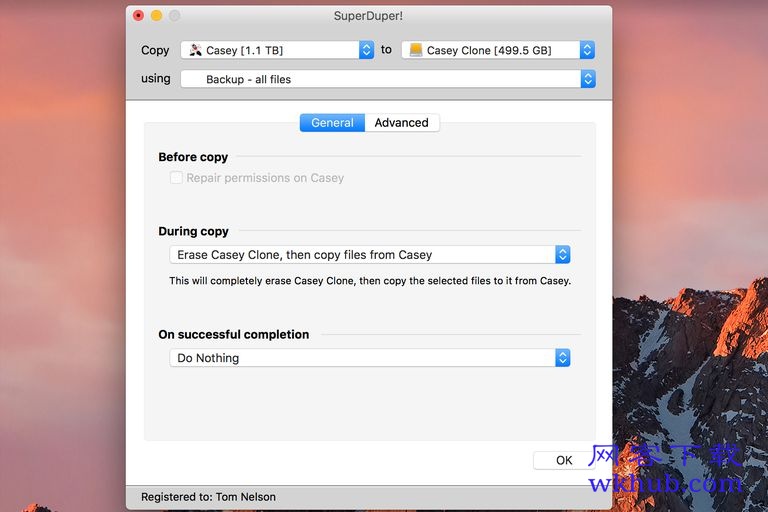Close the SuperDuper! window with red button
768x512 pixels.
click(139, 16)
